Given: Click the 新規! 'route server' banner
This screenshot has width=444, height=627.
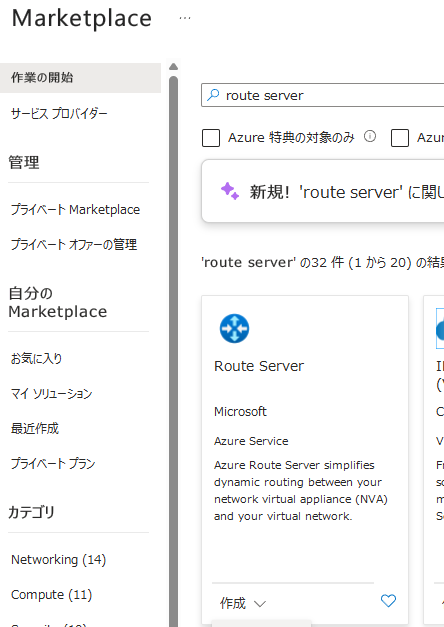Looking at the screenshot, I should tap(323, 191).
